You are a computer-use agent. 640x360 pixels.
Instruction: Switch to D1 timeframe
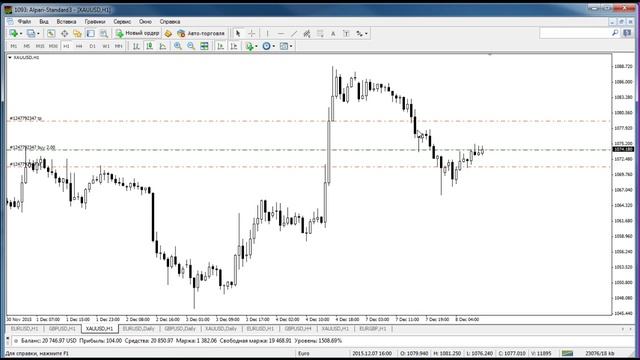92,46
